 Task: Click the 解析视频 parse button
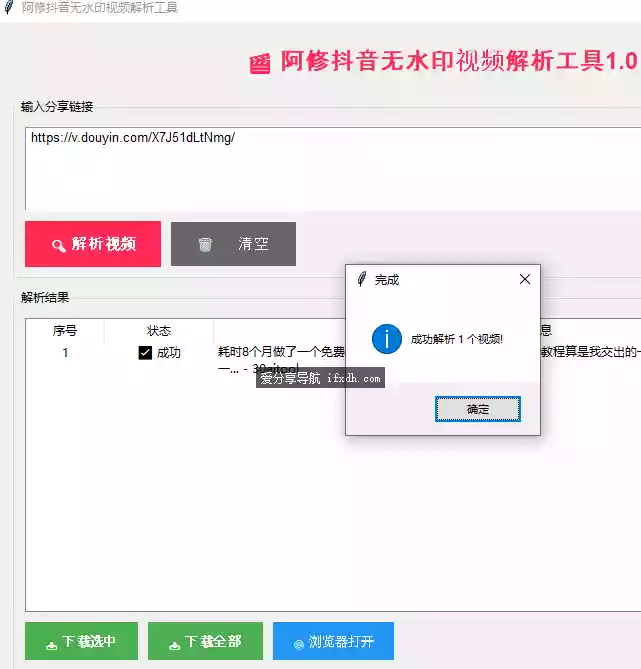pyautogui.click(x=93, y=244)
